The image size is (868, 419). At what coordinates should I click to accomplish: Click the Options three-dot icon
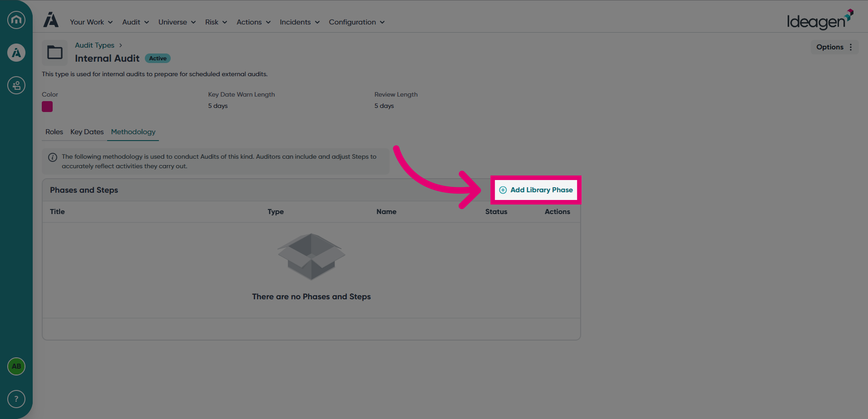tap(851, 47)
